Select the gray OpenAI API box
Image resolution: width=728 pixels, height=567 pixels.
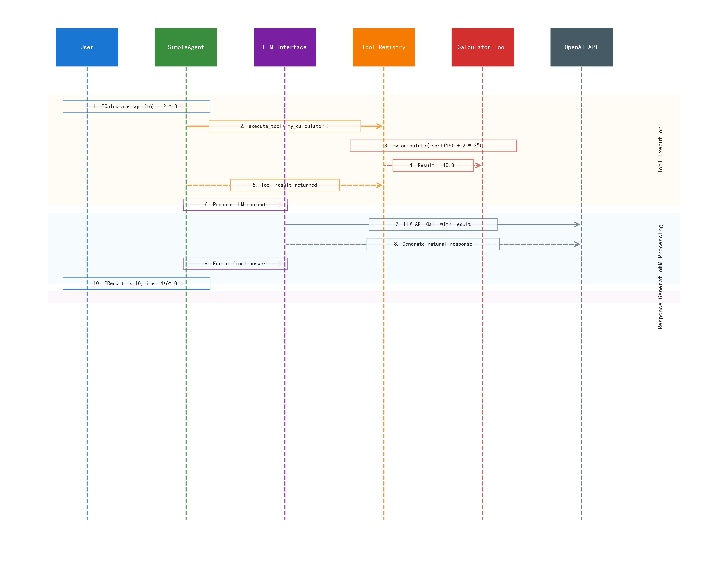[581, 47]
